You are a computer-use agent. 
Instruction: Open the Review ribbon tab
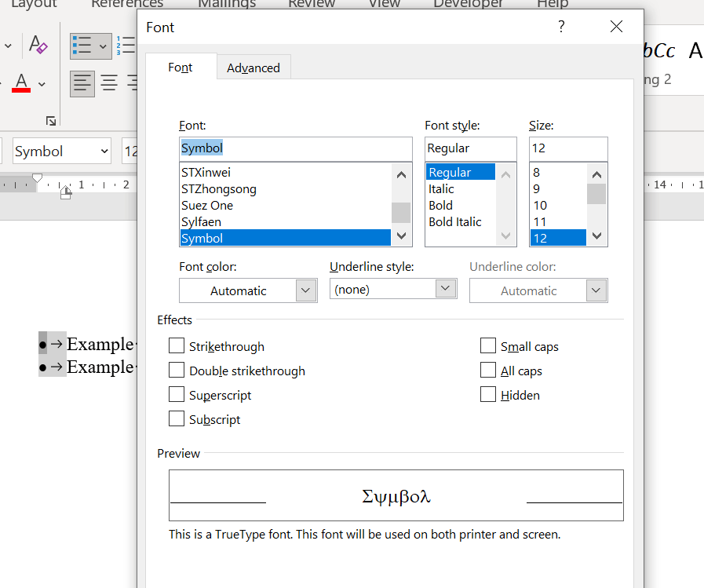[312, 4]
